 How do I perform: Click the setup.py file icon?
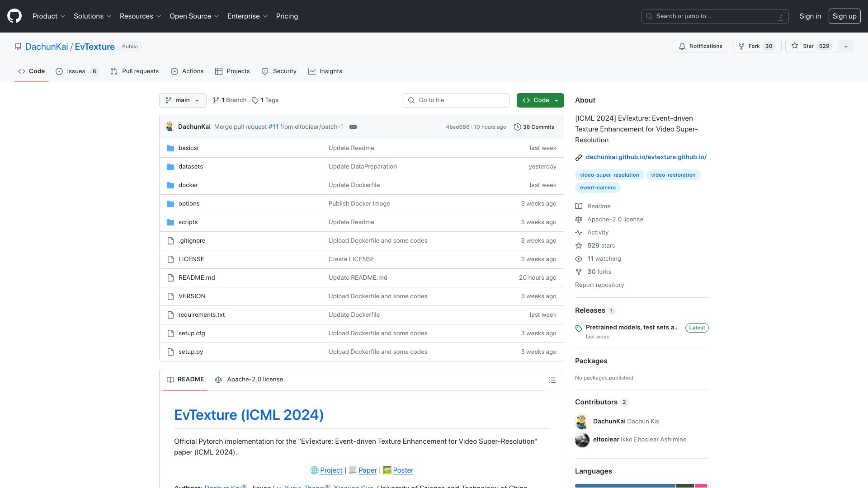pyautogui.click(x=170, y=352)
